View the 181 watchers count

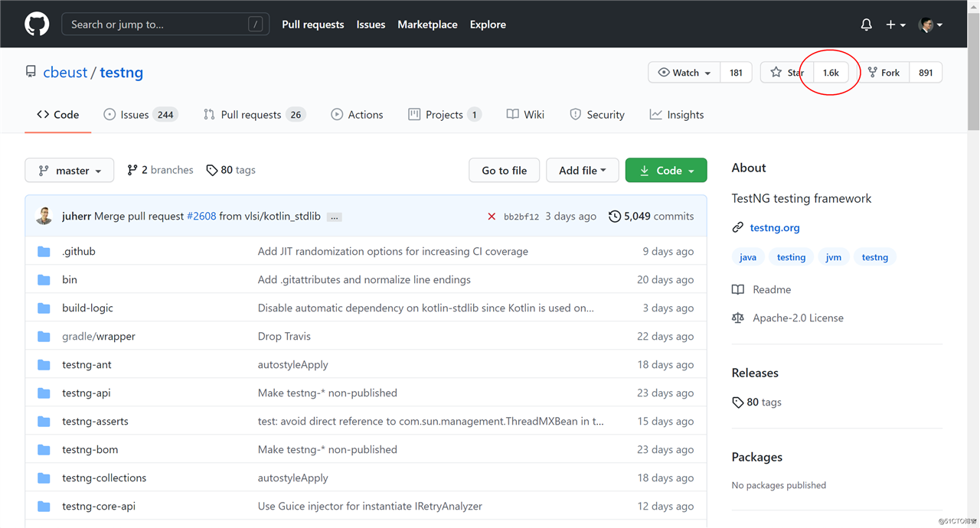click(x=736, y=73)
